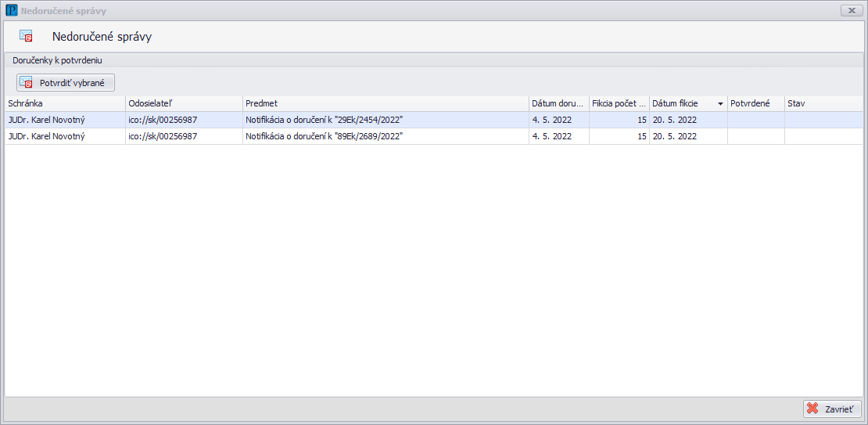Click the Potvrdené cell in the first row
The width and height of the screenshot is (868, 425).
pos(755,120)
